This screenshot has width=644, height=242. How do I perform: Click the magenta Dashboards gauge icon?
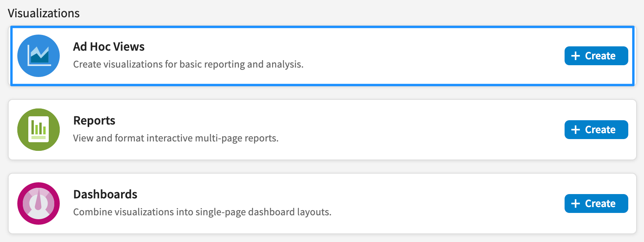(x=39, y=203)
